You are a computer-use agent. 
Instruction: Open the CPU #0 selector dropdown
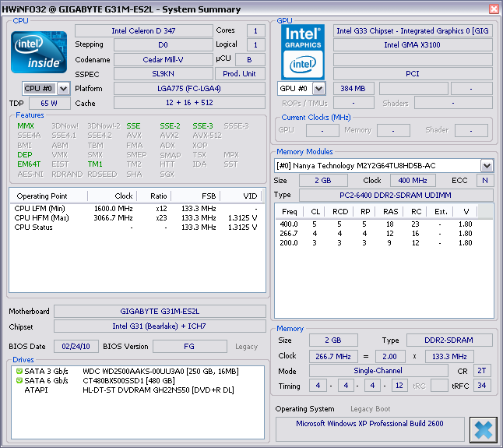(64, 89)
